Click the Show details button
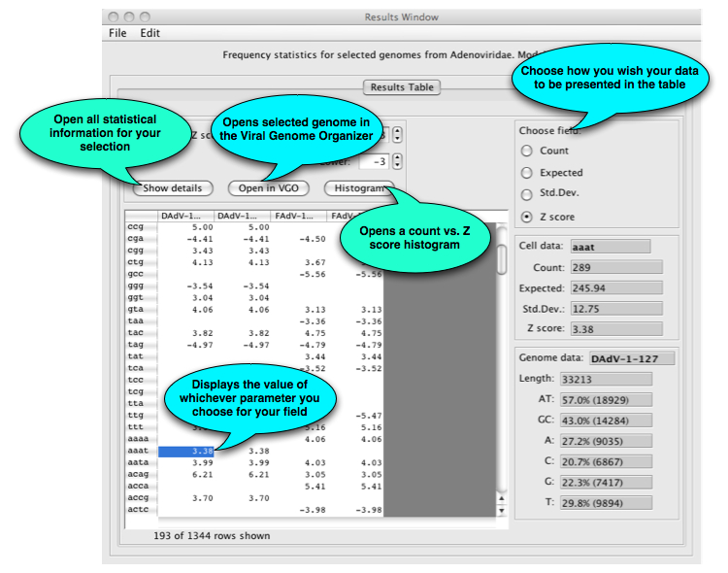 173,188
